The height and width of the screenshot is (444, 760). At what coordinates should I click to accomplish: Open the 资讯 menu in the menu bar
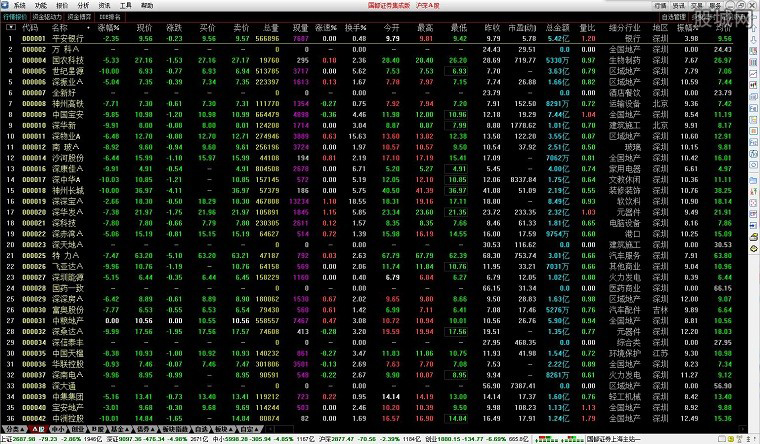104,5
